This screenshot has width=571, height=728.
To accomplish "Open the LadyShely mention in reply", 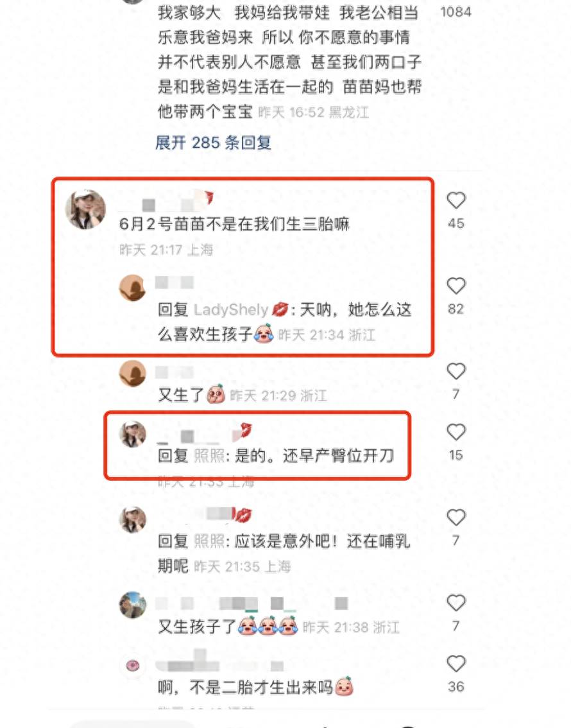I will coord(230,309).
